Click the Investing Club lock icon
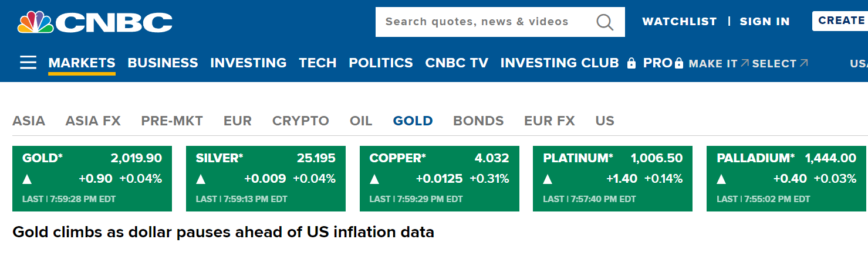 click(x=631, y=63)
